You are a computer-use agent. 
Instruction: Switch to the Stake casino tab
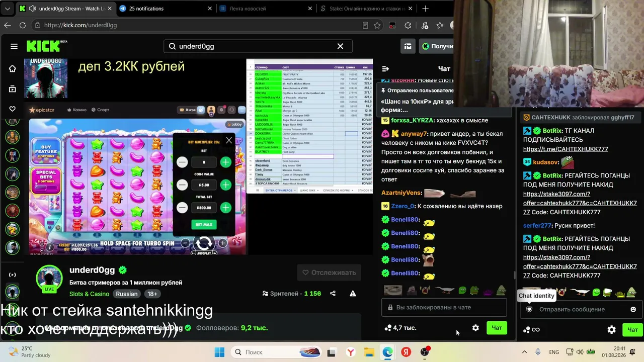tap(366, 9)
